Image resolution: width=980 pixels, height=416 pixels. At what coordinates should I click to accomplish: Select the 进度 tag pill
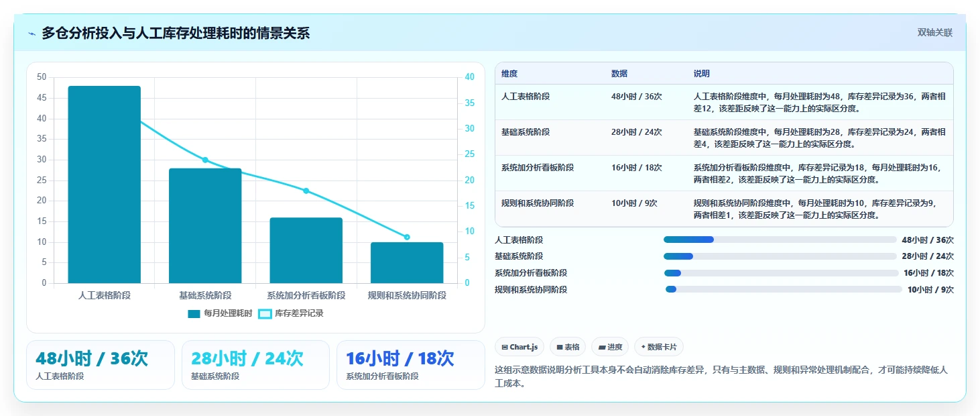610,347
